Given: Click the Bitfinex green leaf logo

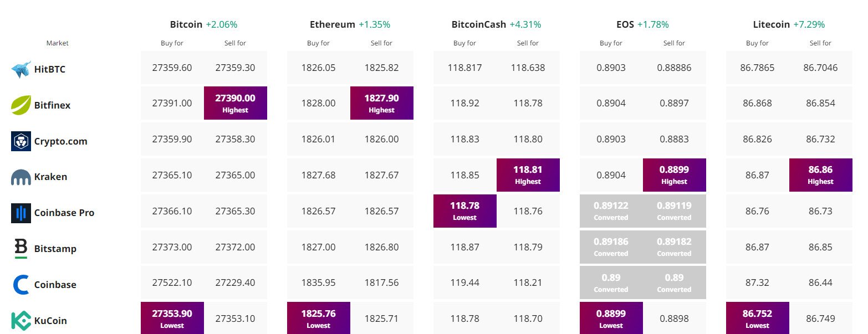Looking at the screenshot, I should 21,105.
